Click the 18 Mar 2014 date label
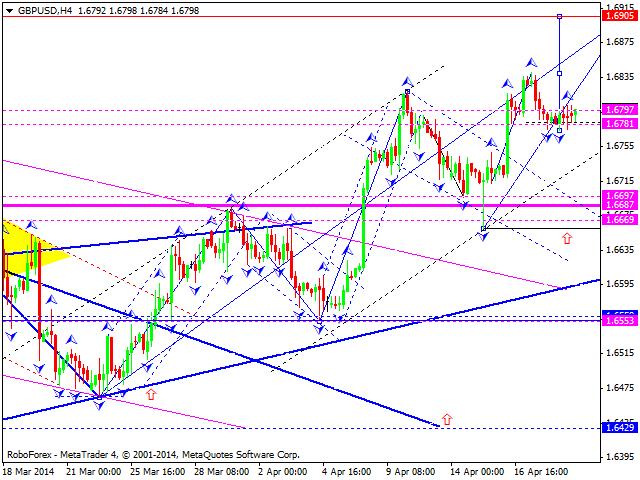This screenshot has height=480, width=640. tap(29, 472)
